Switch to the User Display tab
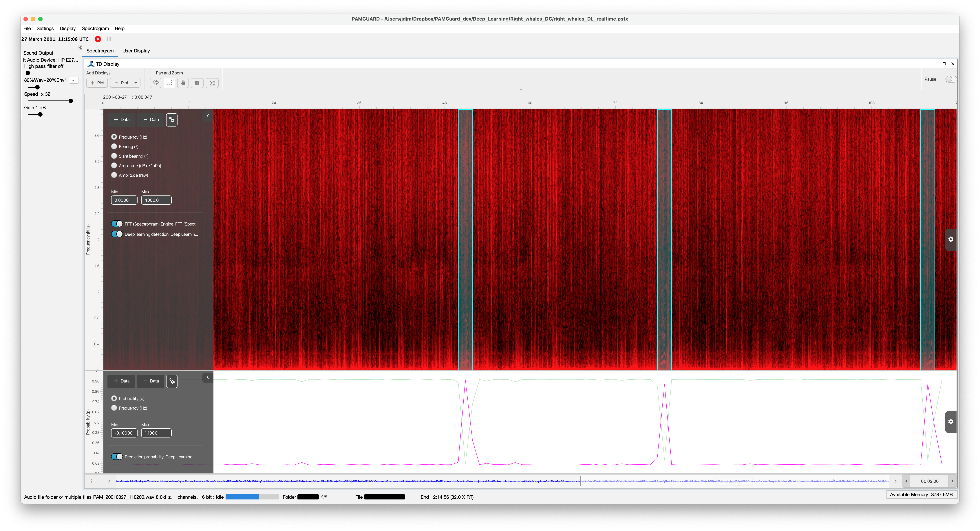980x531 pixels. click(136, 51)
